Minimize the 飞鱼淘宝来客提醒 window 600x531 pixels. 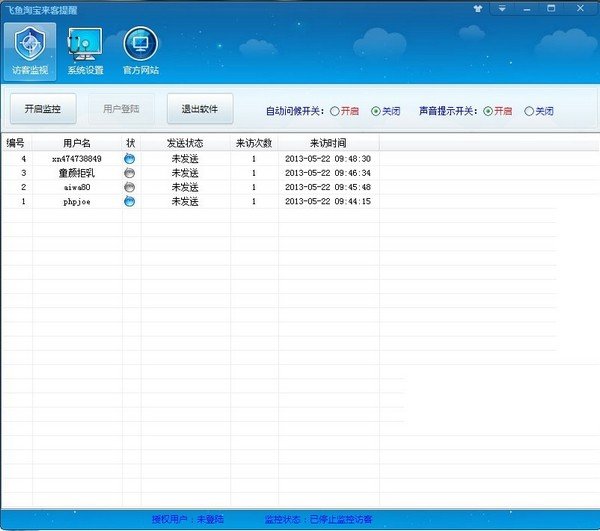coord(527,8)
